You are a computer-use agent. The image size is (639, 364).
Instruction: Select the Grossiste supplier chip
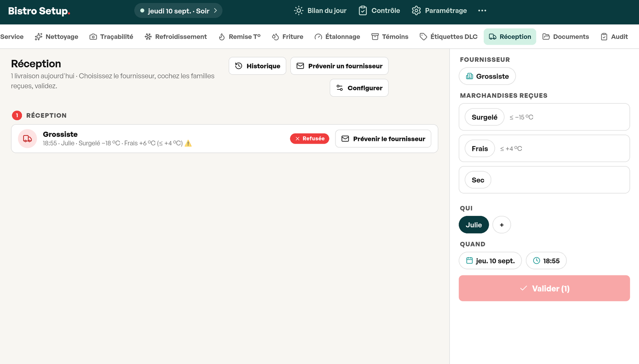tap(487, 76)
